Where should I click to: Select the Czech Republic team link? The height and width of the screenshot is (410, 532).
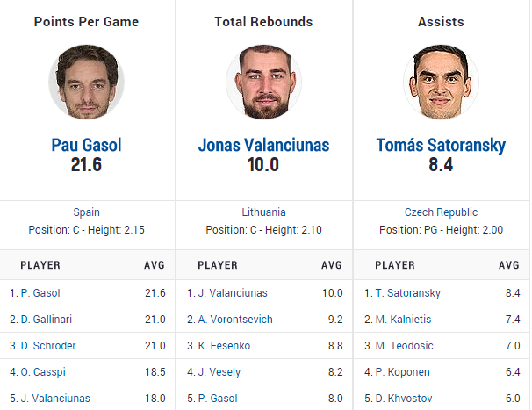coord(441,212)
